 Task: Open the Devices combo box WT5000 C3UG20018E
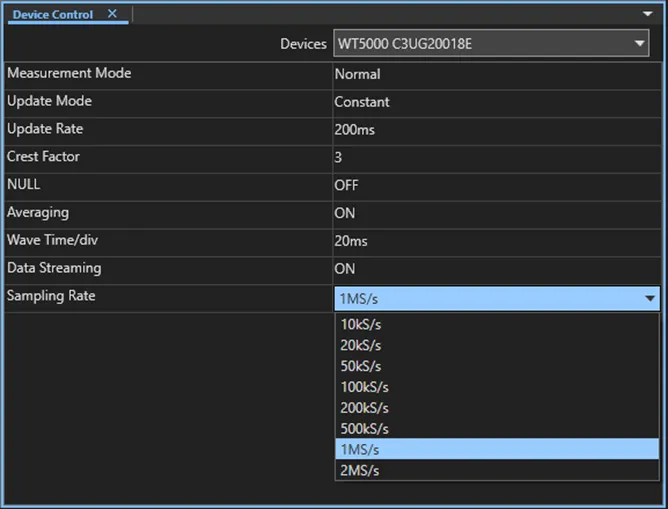(x=491, y=43)
